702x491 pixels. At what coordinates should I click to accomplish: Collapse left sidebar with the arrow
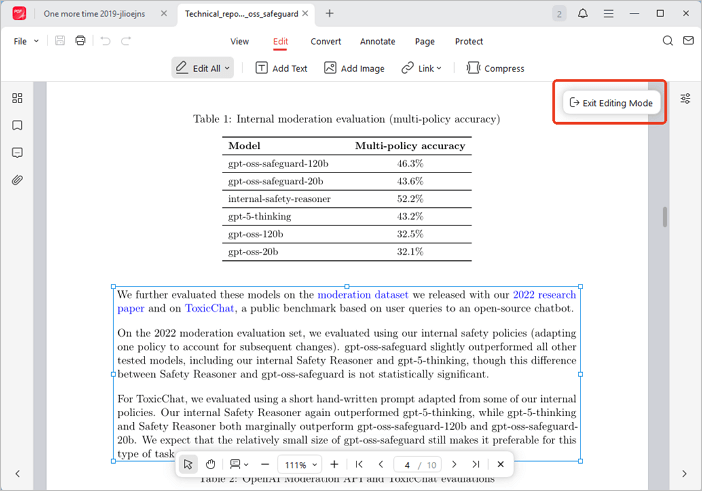point(17,474)
